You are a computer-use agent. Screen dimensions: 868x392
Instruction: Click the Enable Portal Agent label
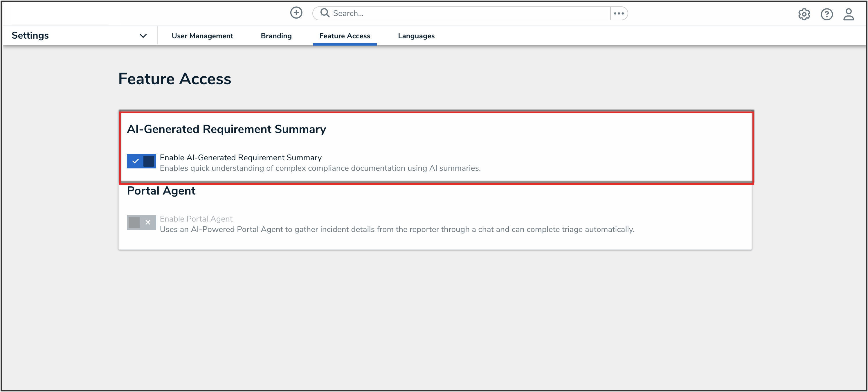click(196, 219)
